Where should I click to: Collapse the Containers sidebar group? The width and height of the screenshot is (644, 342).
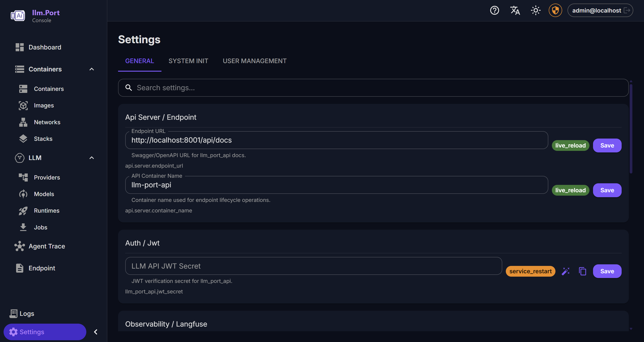91,69
